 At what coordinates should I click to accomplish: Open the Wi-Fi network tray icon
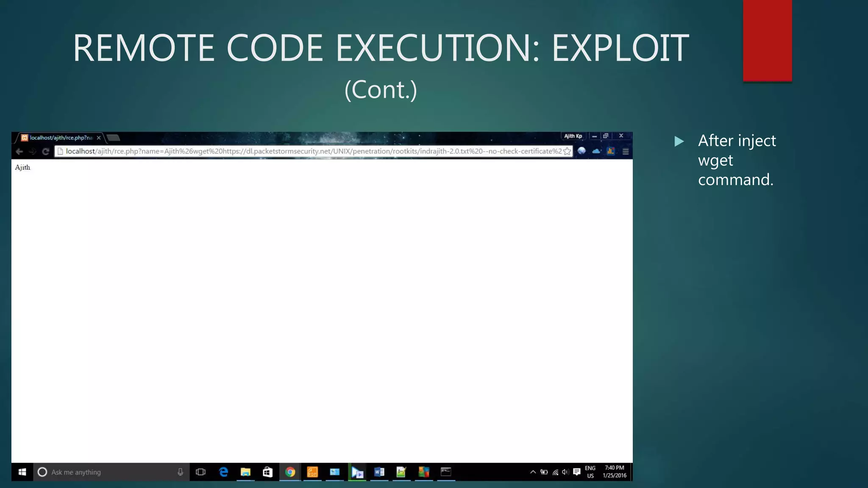click(x=555, y=472)
